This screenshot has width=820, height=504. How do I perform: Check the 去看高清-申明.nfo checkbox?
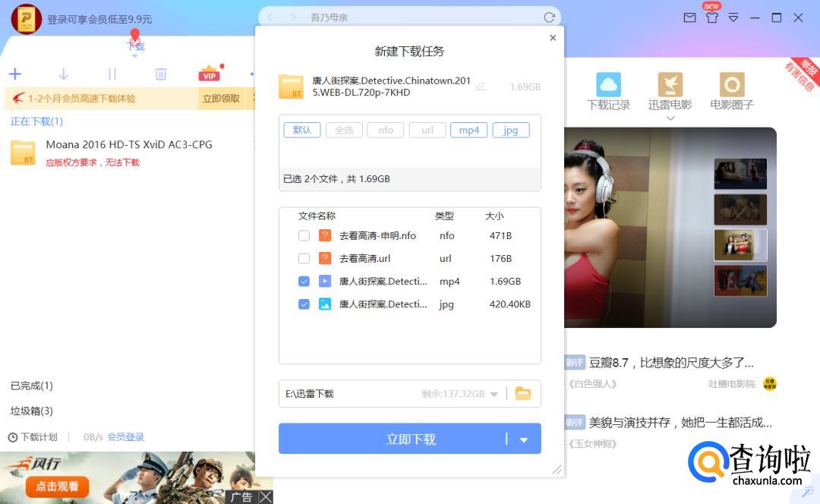[304, 236]
